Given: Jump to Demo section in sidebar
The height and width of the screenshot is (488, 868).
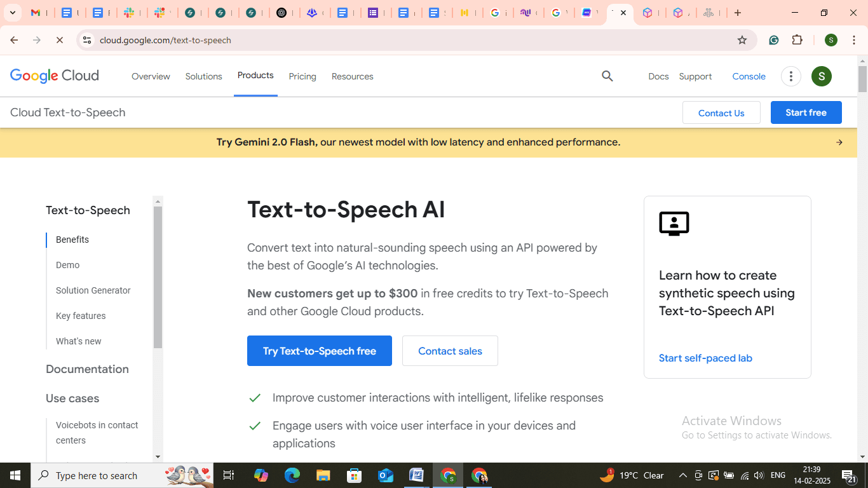Looking at the screenshot, I should click(x=67, y=265).
